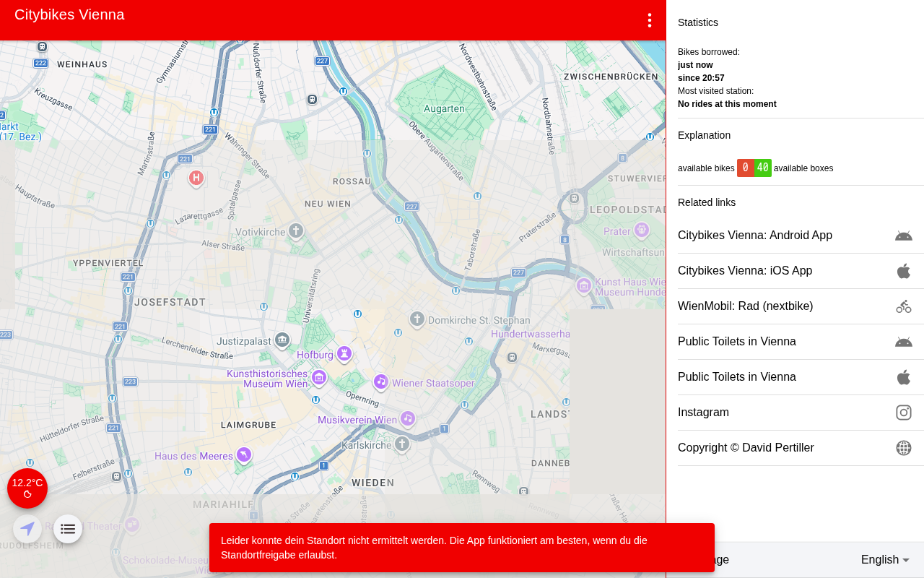Select the Hofburg marker on map
This screenshot has width=924, height=578.
344,354
